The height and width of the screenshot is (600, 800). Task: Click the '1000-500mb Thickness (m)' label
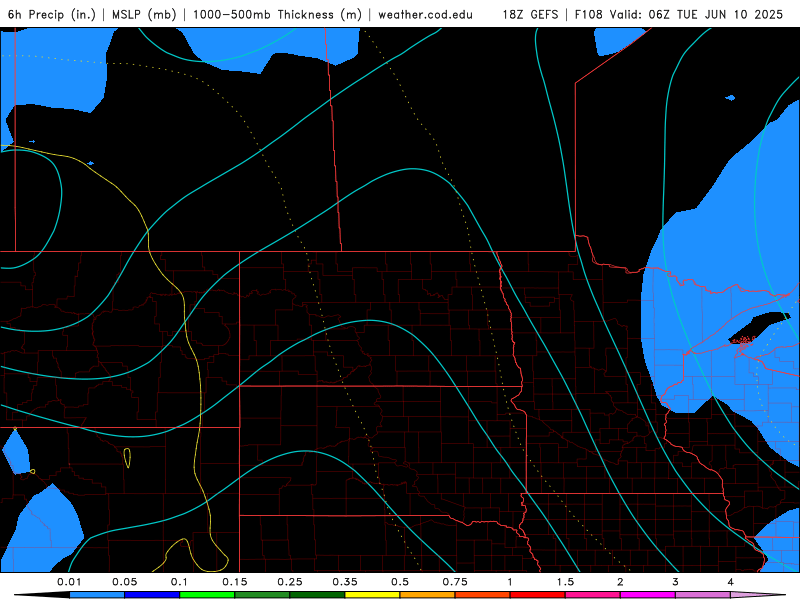(x=277, y=14)
